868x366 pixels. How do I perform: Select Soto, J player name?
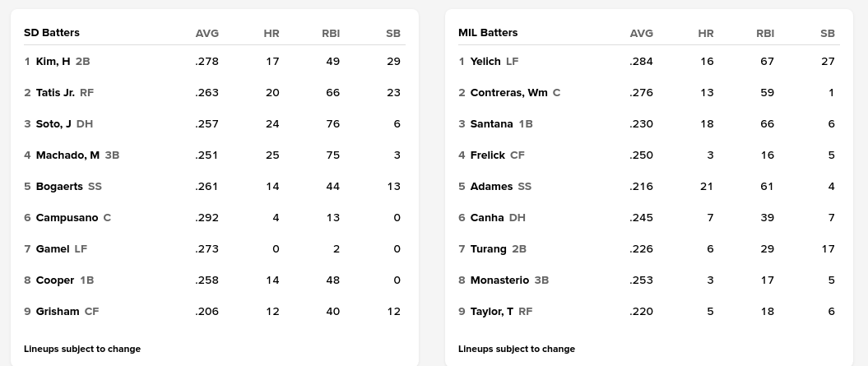[x=53, y=124]
